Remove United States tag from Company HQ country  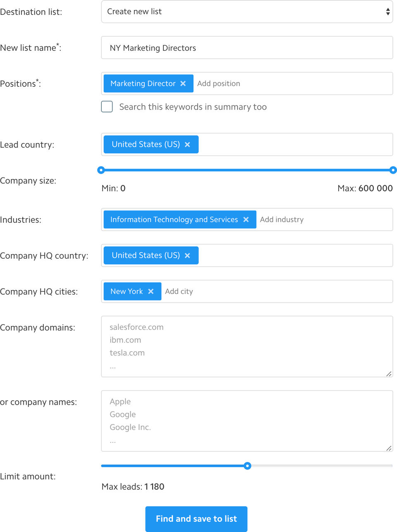(187, 255)
